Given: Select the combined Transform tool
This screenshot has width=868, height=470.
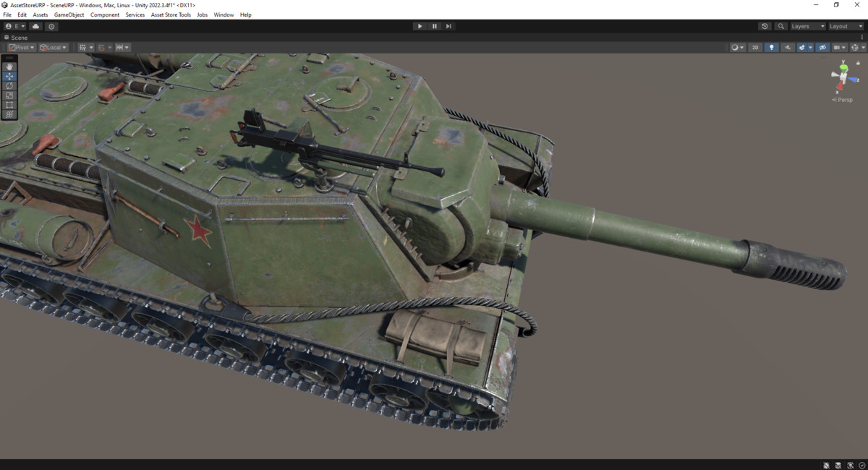Looking at the screenshot, I should pos(9,114).
